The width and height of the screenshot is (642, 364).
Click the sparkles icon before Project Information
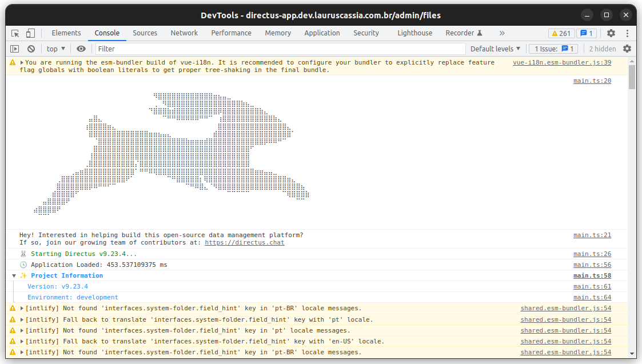23,276
